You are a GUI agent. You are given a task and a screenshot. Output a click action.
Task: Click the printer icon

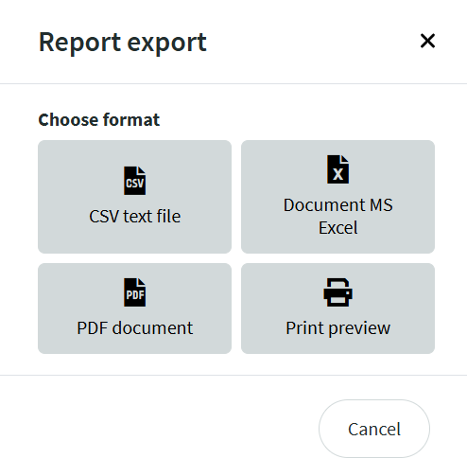coord(337,292)
